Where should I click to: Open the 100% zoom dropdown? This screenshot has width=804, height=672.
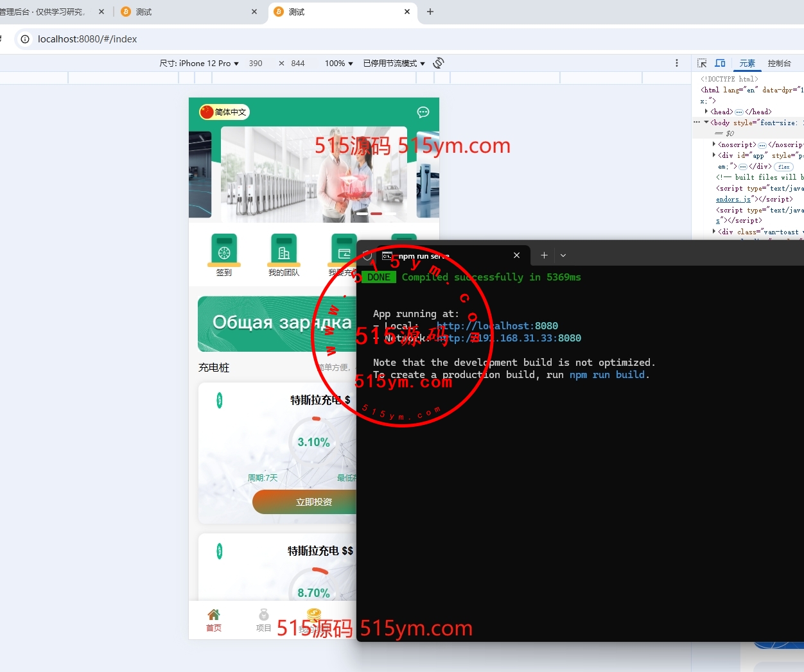338,64
